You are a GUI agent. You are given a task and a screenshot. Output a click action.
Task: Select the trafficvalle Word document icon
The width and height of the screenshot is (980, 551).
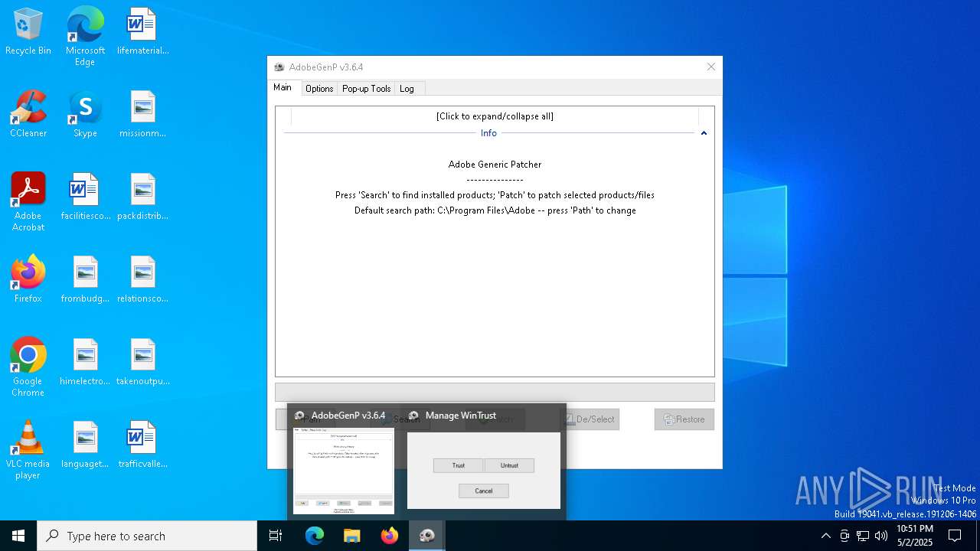click(x=142, y=445)
